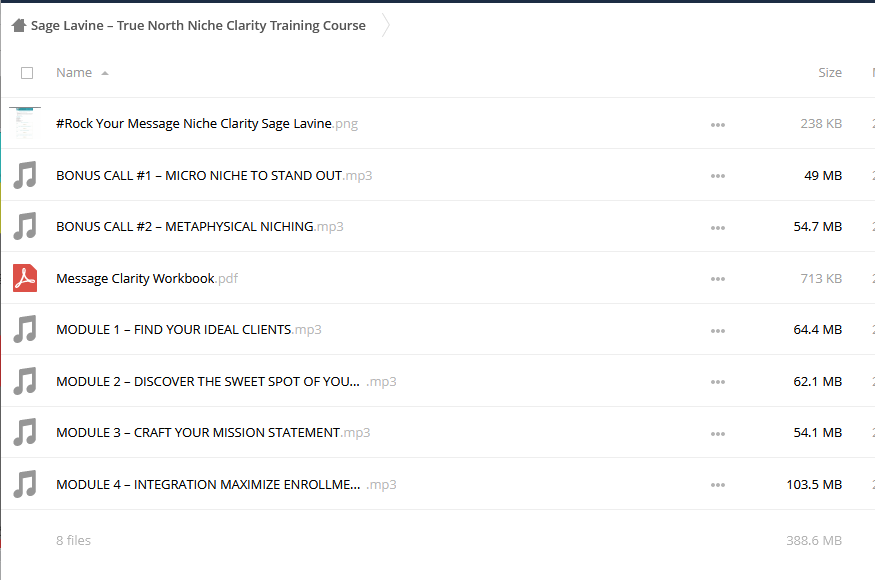
Task: Click the 8 files summary text
Action: 73,540
